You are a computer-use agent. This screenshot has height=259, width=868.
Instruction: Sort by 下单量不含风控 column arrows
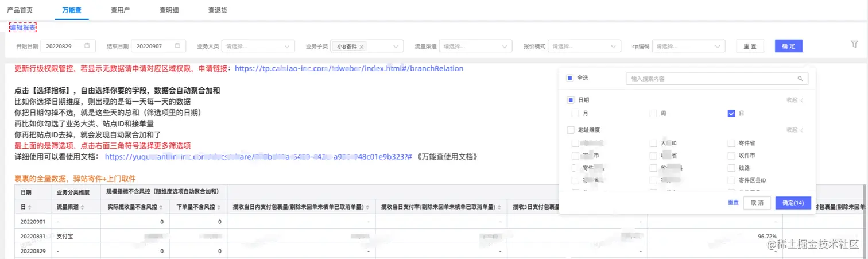click(218, 207)
